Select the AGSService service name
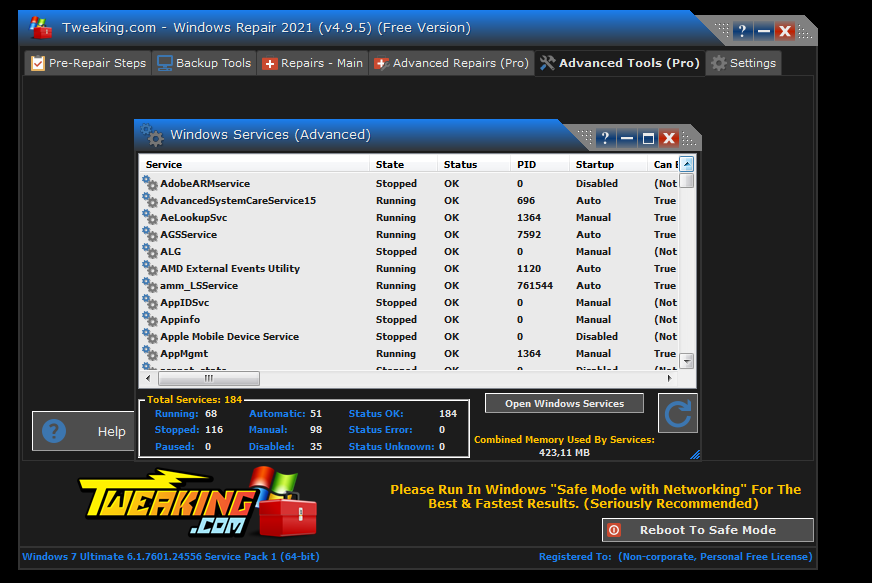The image size is (872, 583). pyautogui.click(x=189, y=234)
